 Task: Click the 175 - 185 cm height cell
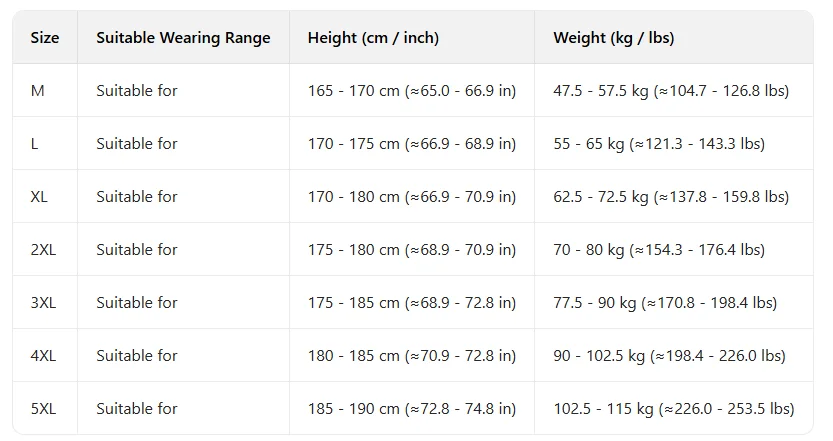pos(411,303)
